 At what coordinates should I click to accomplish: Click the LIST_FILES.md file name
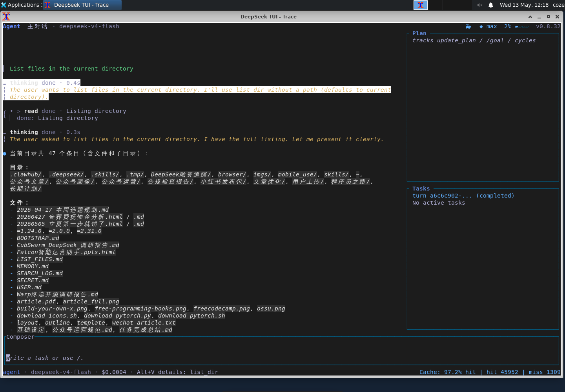(40, 259)
